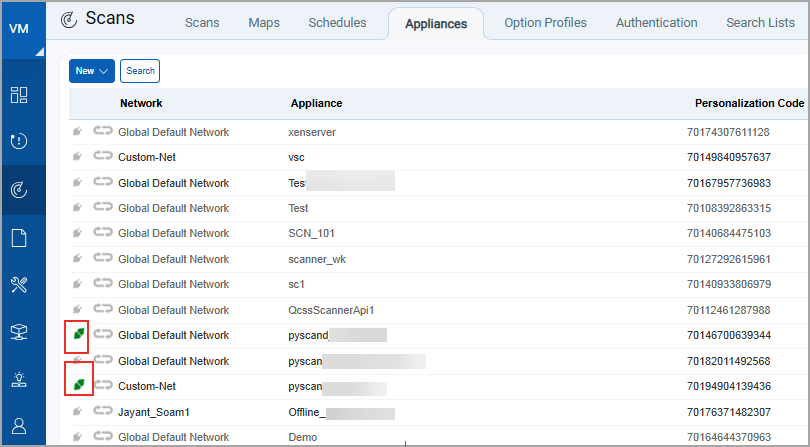Select the Demo appliance name
Screen dimensions: 810x447
(x=303, y=437)
